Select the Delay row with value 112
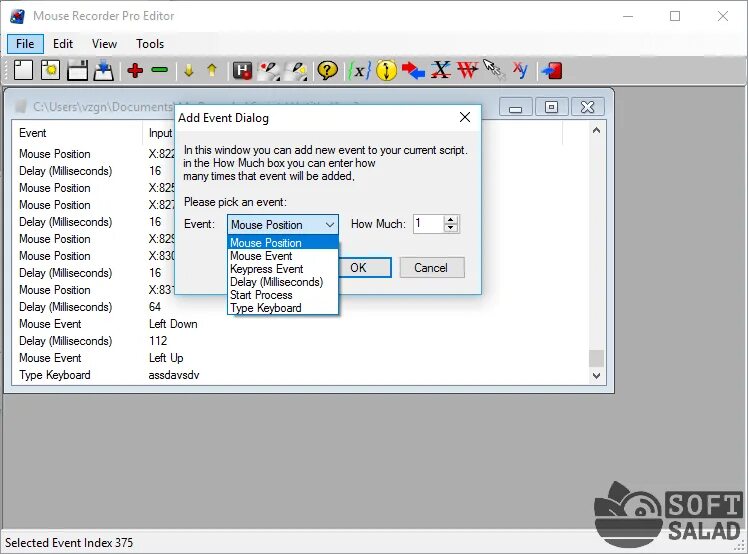This screenshot has height=554, width=748. [301, 341]
